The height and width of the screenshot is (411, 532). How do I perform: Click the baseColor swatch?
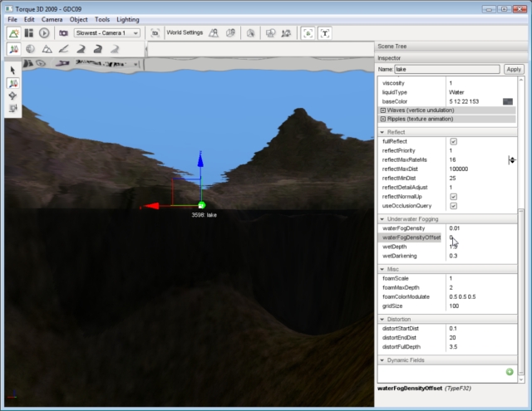(x=507, y=100)
